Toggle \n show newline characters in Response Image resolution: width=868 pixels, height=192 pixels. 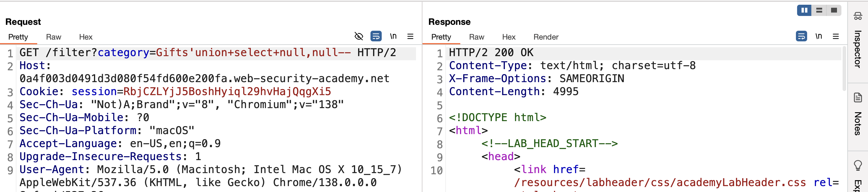tap(818, 36)
